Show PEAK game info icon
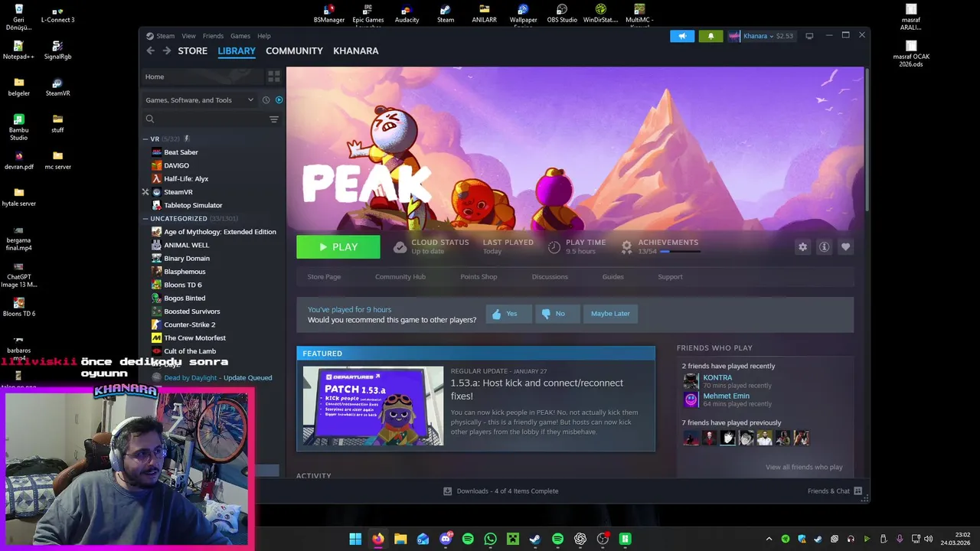 tap(824, 246)
